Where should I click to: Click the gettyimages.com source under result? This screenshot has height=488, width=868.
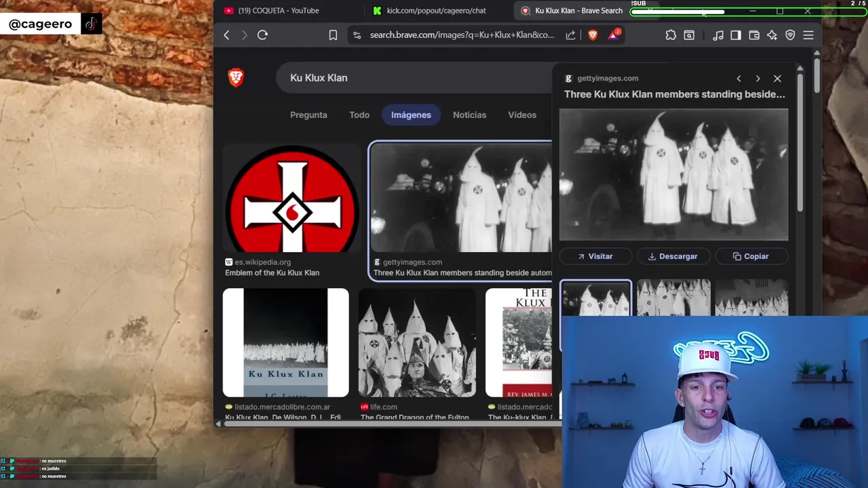point(412,262)
